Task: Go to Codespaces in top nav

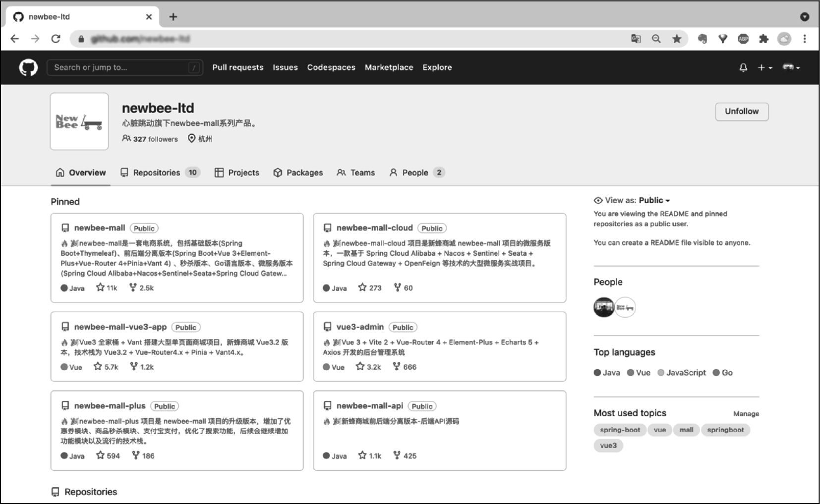Action: [331, 67]
